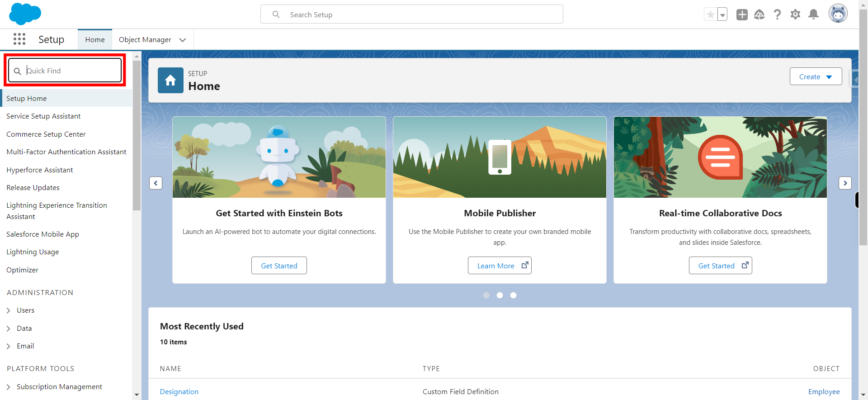Click Get Started for Einstein Bots

click(279, 266)
